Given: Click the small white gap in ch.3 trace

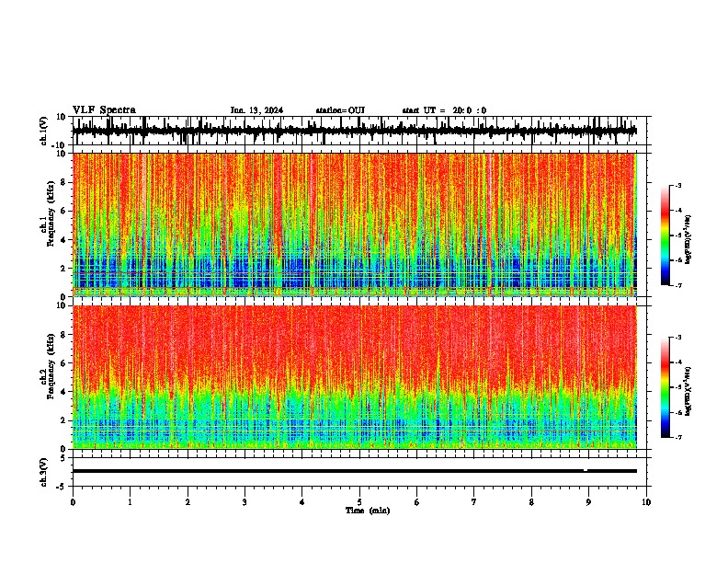Looking at the screenshot, I should point(586,471).
